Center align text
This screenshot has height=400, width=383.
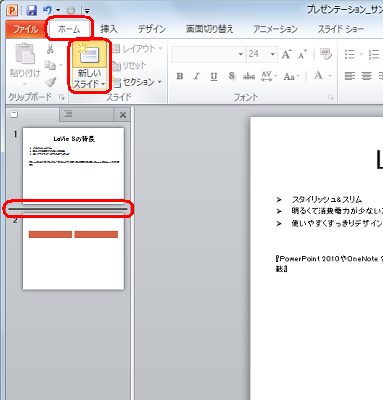(367, 76)
